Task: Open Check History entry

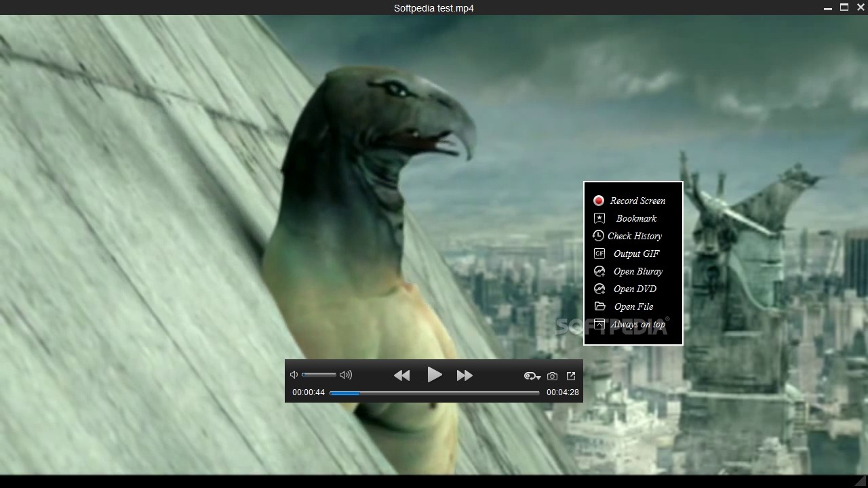Action: pyautogui.click(x=635, y=236)
